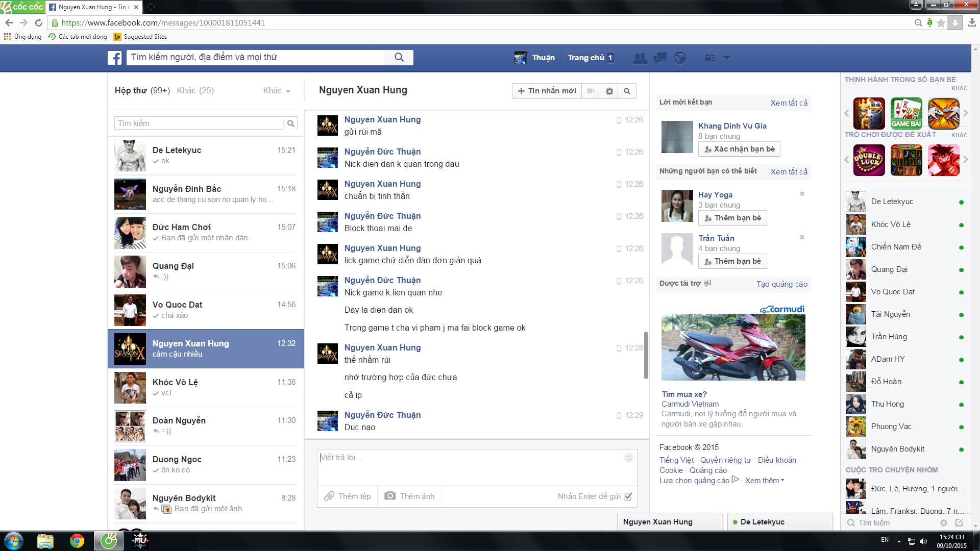Viewport: 980px width, 551px height.
Task: Open the Game Bài card game icon
Action: (x=906, y=113)
